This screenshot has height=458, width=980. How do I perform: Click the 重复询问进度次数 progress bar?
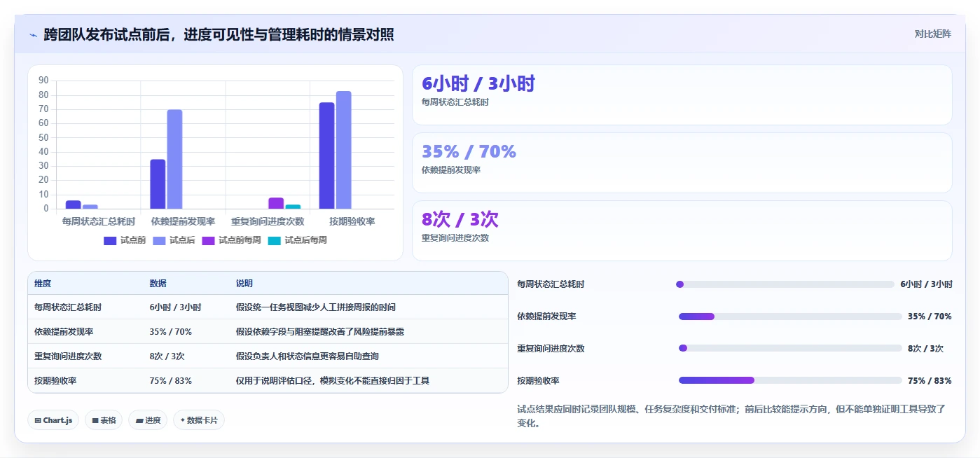789,348
